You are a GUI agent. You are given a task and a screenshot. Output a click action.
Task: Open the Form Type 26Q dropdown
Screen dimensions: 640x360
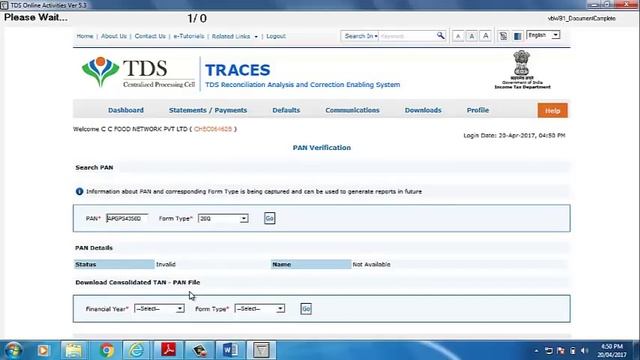tap(223, 218)
